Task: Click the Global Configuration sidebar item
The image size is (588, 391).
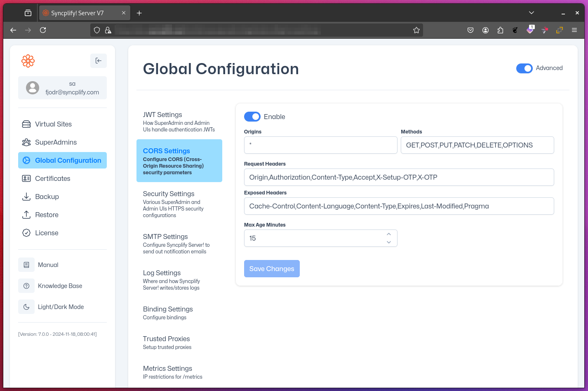Action: tap(62, 160)
